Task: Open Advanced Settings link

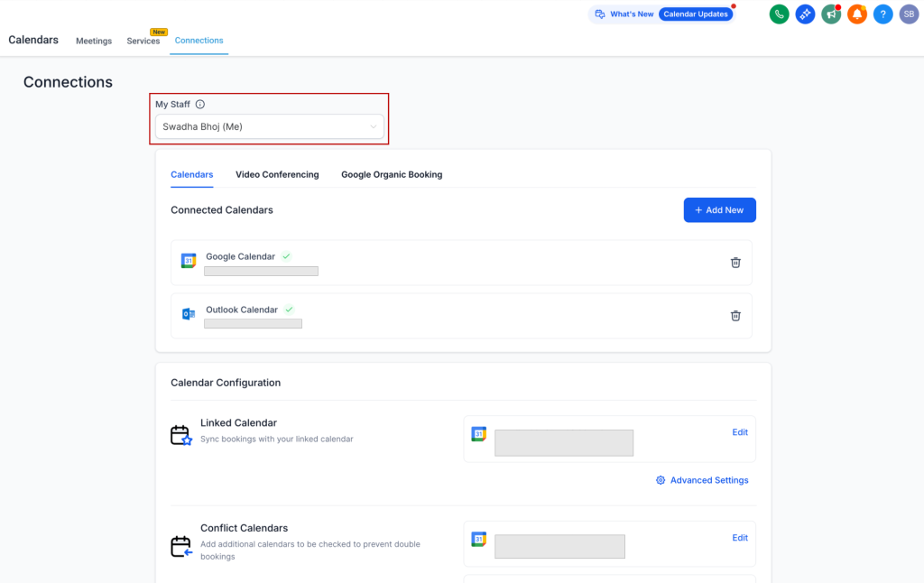Action: click(702, 480)
